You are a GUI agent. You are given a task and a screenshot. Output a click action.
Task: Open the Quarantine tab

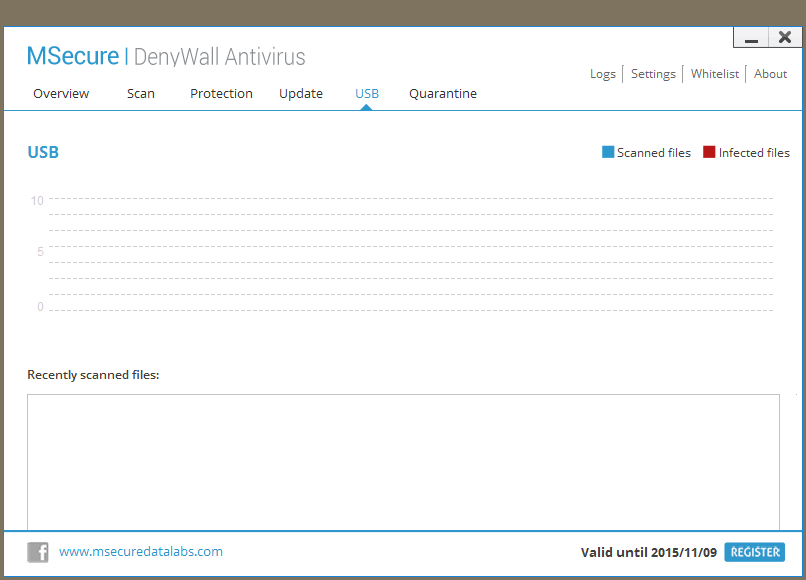443,94
